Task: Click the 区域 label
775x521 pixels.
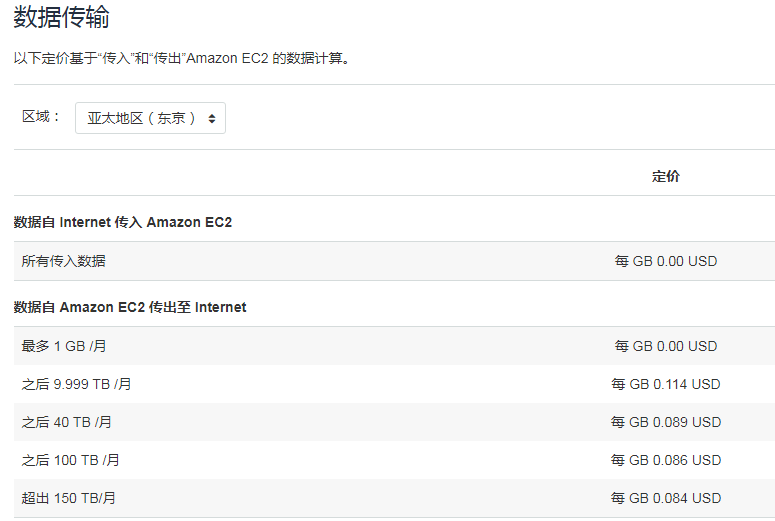Action: 42,117
